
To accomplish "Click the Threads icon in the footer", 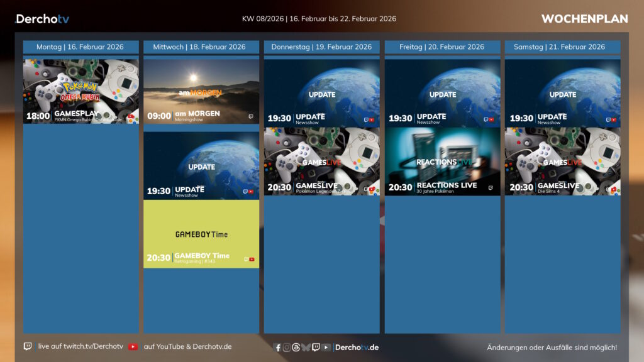I will 296,348.
